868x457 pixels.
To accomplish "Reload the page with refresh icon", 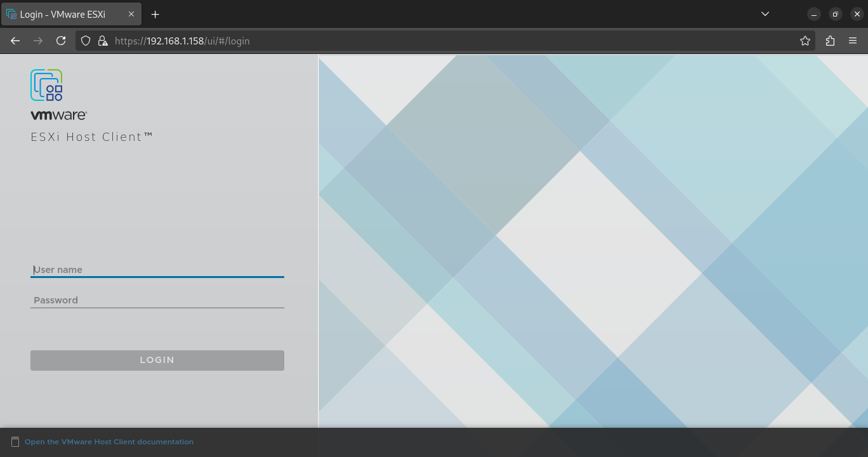I will click(61, 41).
